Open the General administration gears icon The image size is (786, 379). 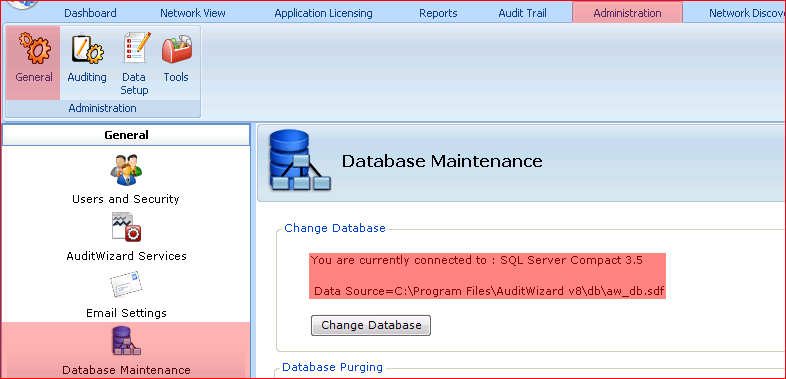[34, 48]
